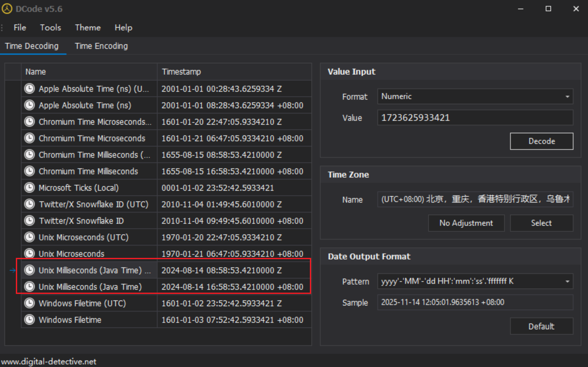
Task: Click the clock icon next to Windows Filetime (UTC)
Action: [29, 303]
